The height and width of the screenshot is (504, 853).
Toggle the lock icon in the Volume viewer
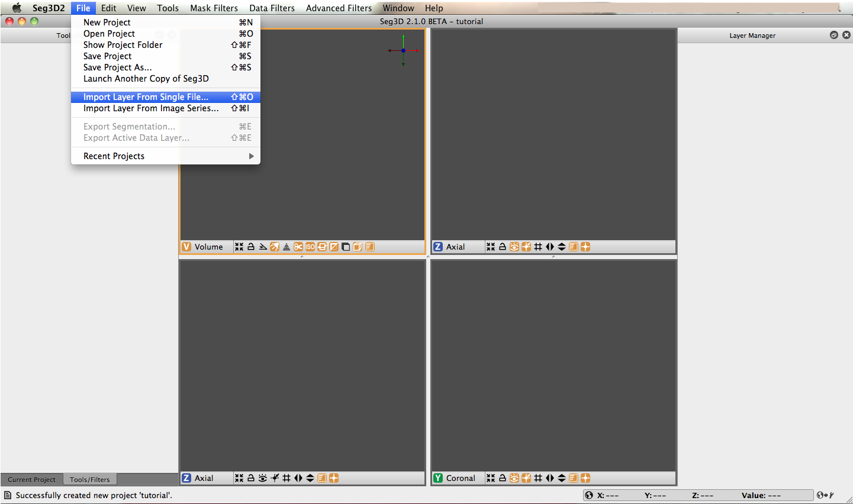point(251,247)
